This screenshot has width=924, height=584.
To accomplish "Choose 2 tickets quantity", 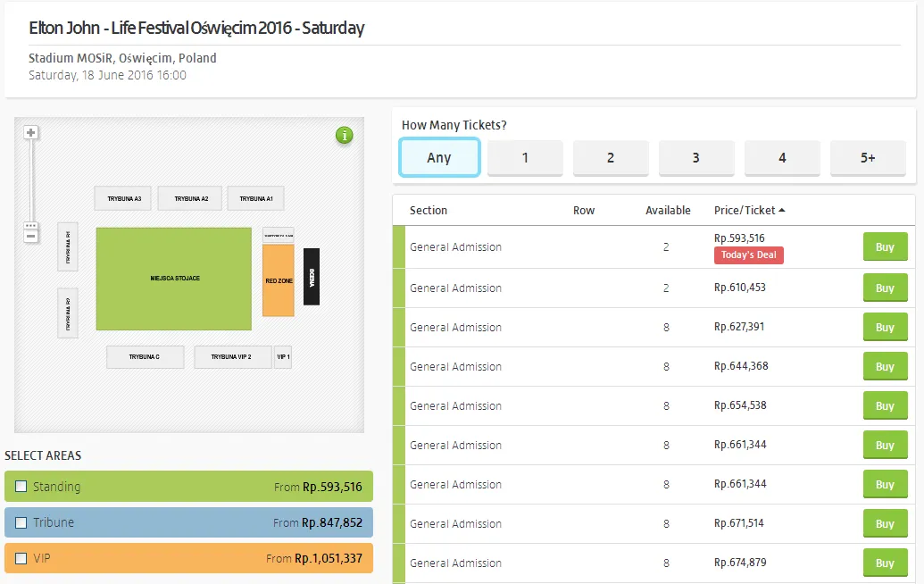I will click(x=611, y=158).
